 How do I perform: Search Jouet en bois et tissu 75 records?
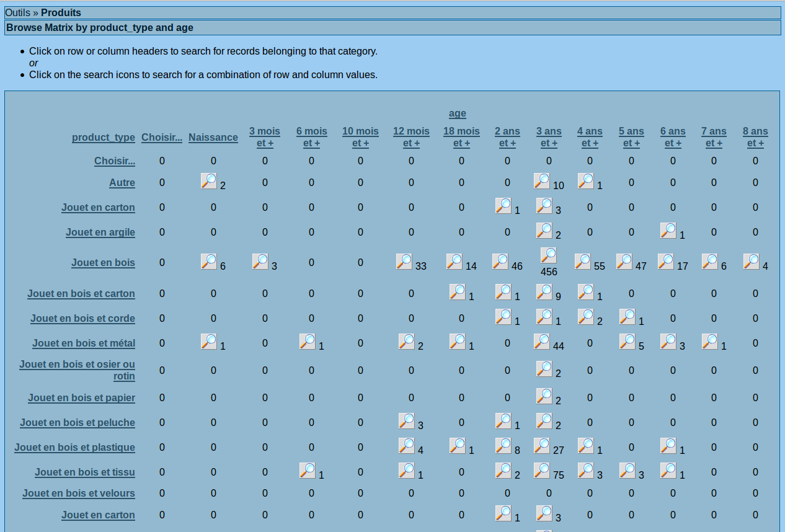coord(541,471)
